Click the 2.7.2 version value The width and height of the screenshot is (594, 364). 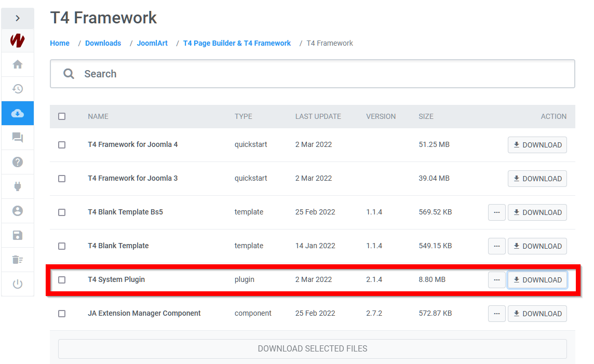pos(374,313)
